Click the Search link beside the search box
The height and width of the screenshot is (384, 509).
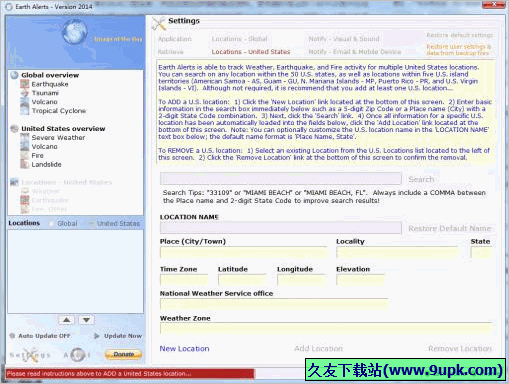(421, 179)
